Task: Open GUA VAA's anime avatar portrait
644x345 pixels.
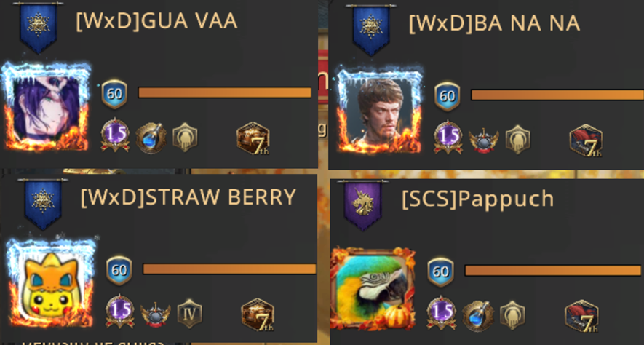Action: [46, 107]
